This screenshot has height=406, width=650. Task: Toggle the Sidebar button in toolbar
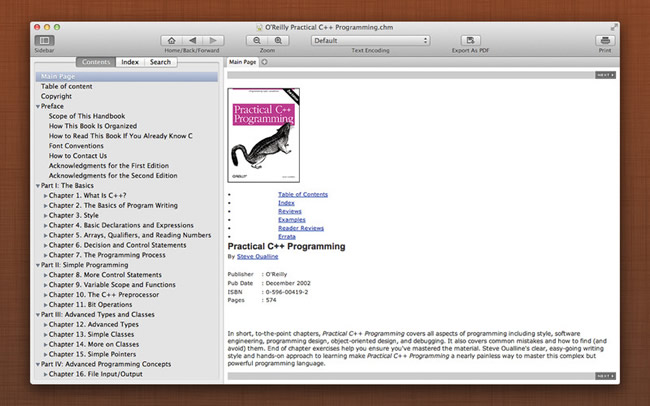pyautogui.click(x=44, y=40)
